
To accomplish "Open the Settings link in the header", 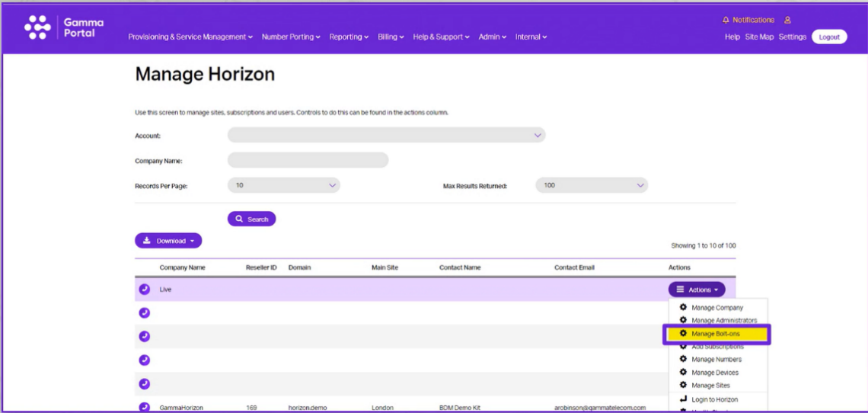I will (x=792, y=37).
